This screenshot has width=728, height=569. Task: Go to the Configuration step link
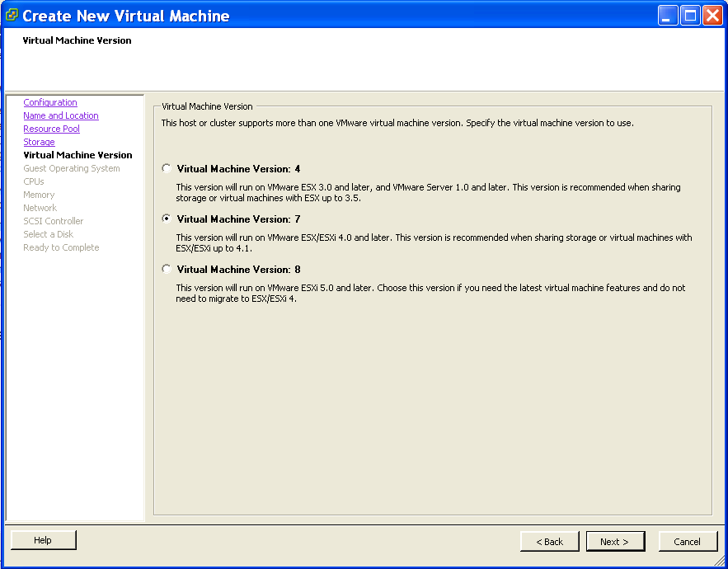click(x=50, y=102)
